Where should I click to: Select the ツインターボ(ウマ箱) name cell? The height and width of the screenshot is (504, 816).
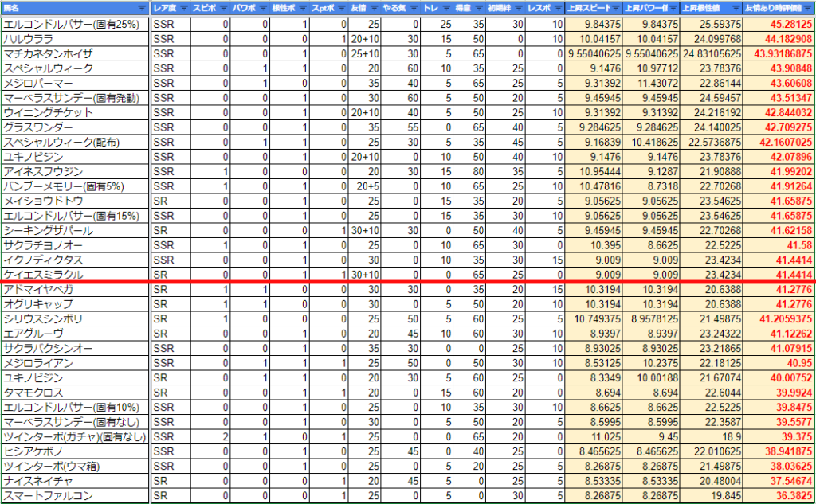pyautogui.click(x=76, y=466)
